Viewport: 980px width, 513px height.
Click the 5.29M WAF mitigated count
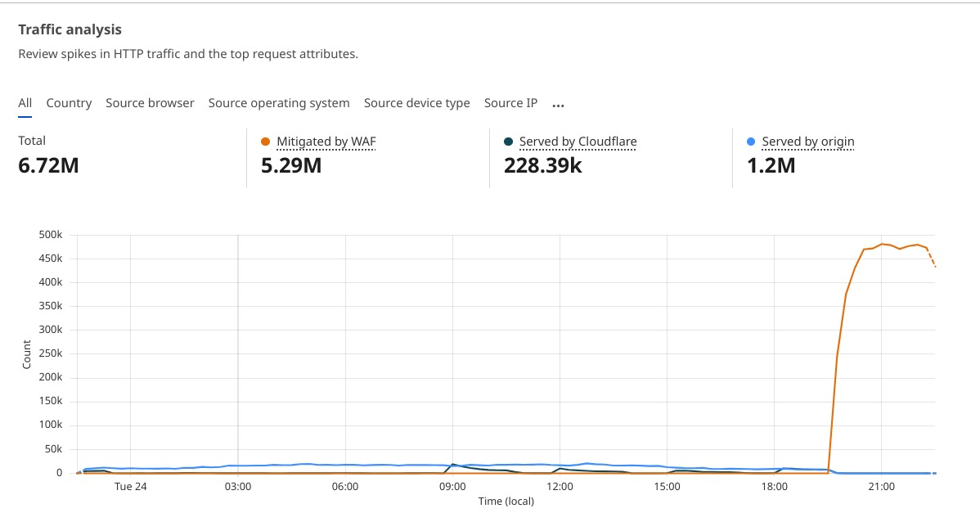pyautogui.click(x=290, y=165)
